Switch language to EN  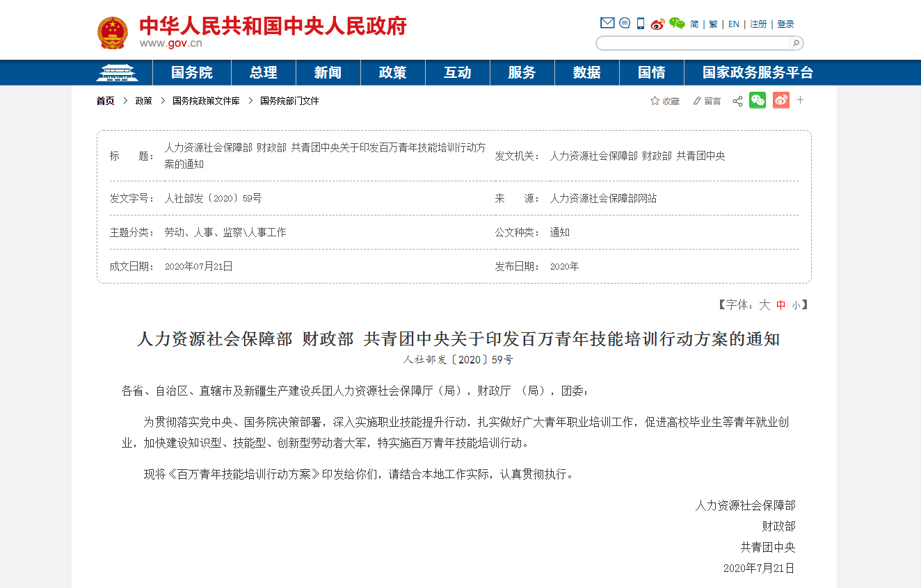[x=734, y=24]
